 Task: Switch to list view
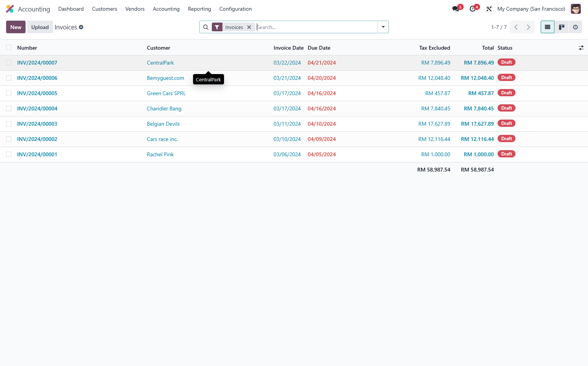[x=548, y=27]
